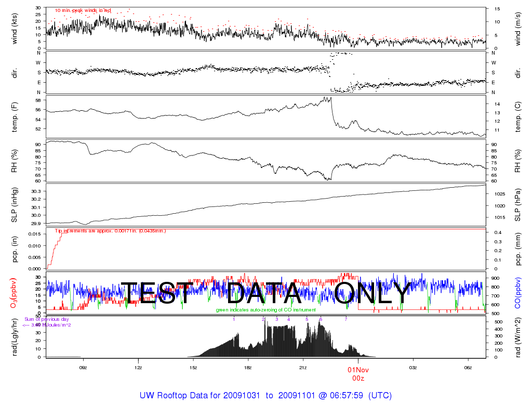The width and height of the screenshot is (532, 416).
Task: Click the 'SLP (inHg)' axis label
Action: (14, 205)
